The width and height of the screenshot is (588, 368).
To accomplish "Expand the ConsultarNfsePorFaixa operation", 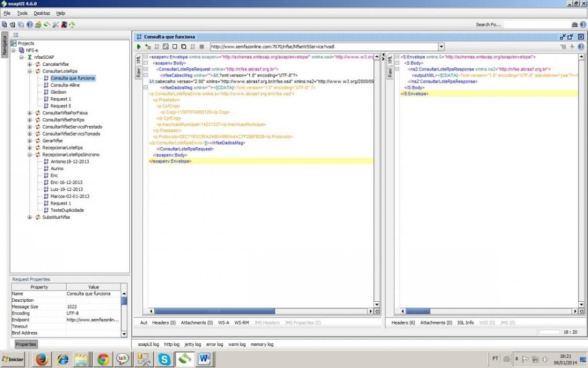I will pos(29,113).
